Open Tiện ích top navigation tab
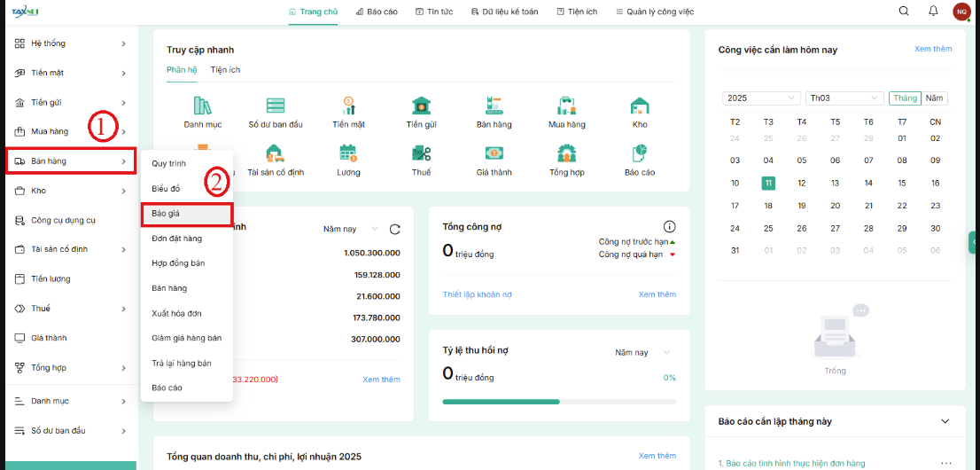 [x=577, y=12]
